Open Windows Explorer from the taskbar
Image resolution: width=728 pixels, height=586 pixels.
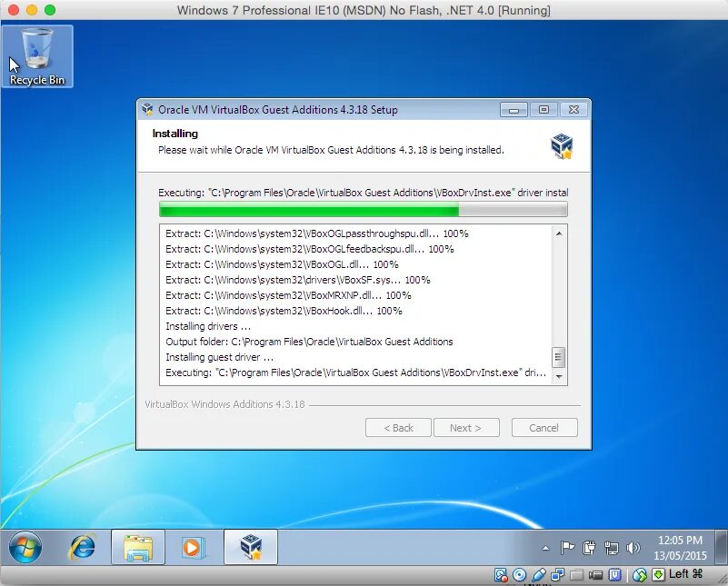pos(138,547)
